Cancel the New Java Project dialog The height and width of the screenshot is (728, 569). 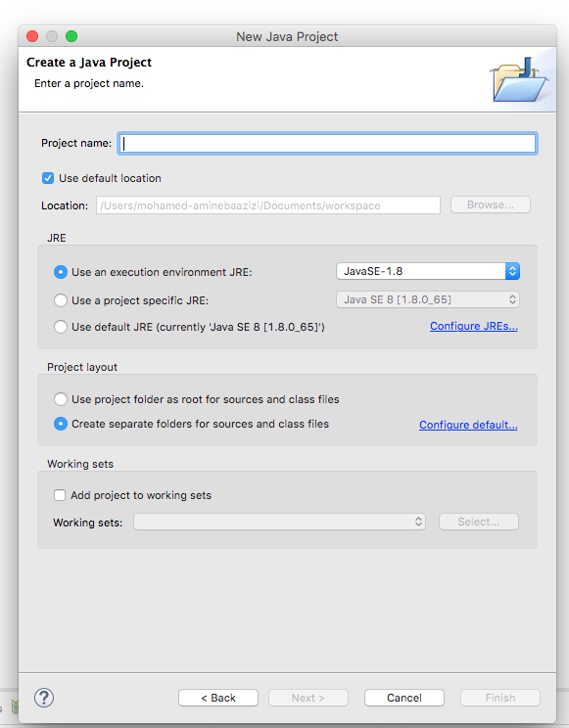tap(403, 698)
